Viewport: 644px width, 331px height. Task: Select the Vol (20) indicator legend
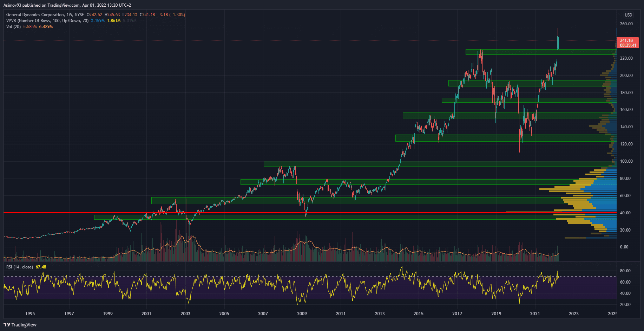[13, 27]
